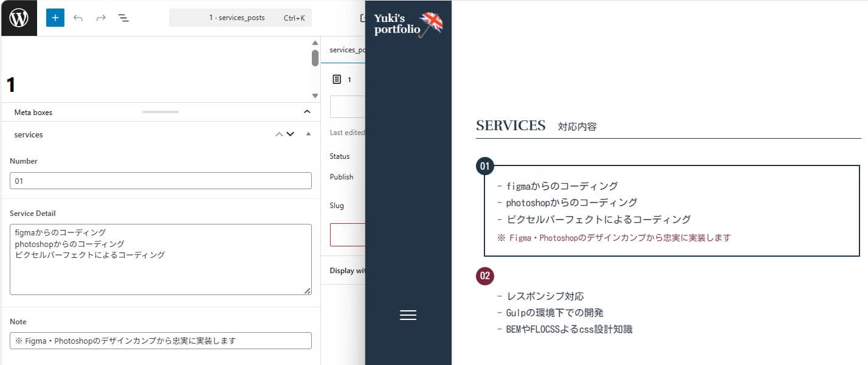Open the command palette for services_posts
This screenshot has height=365, width=868.
[x=240, y=18]
